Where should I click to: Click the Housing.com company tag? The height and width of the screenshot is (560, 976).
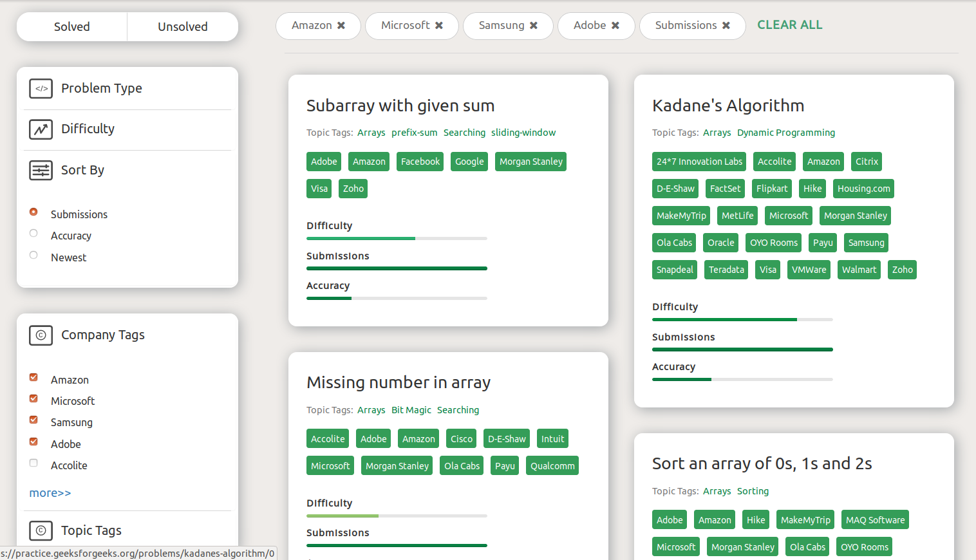click(x=864, y=189)
